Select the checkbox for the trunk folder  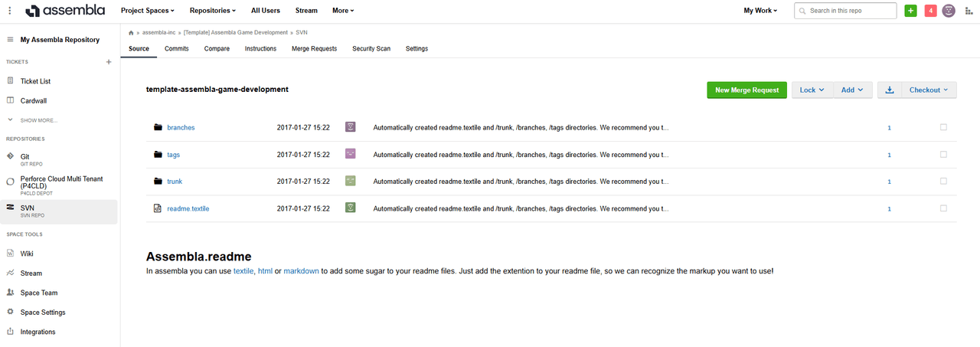point(943,181)
